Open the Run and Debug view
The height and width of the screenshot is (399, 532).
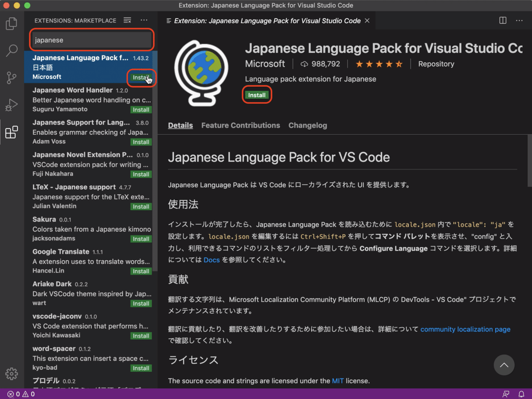pos(12,105)
